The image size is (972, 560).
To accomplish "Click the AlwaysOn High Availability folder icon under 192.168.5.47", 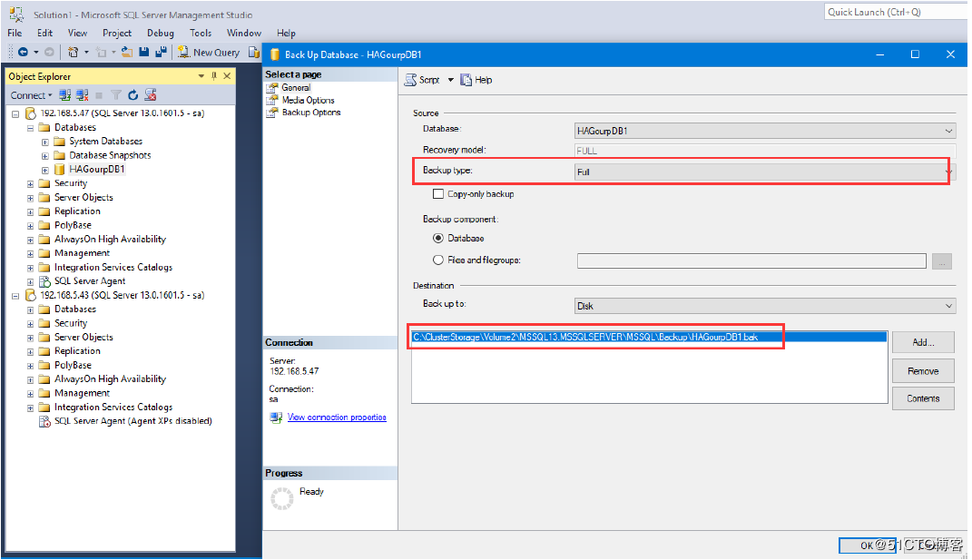I will pos(44,240).
